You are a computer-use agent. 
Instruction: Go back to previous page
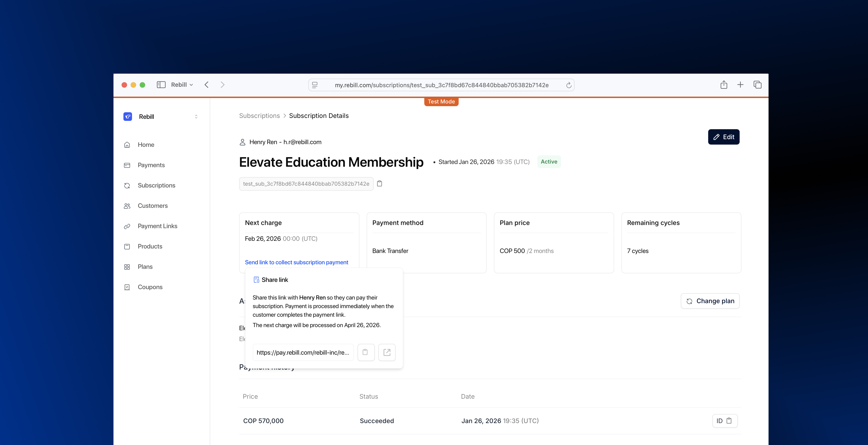tap(207, 85)
